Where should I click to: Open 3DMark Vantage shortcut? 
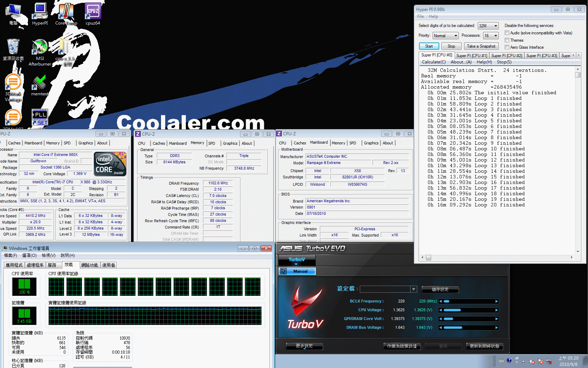13,88
